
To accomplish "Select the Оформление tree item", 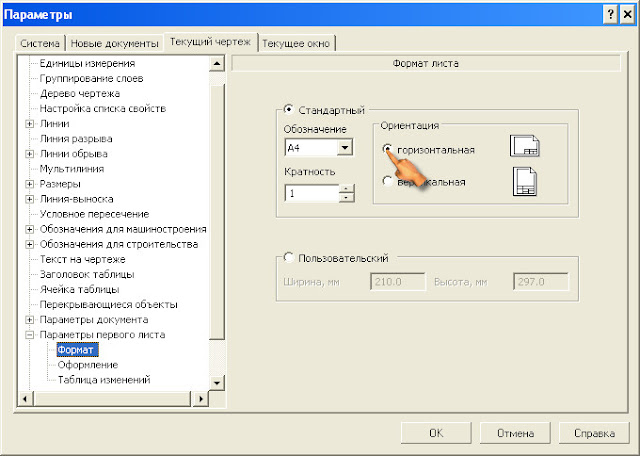I will (x=88, y=365).
